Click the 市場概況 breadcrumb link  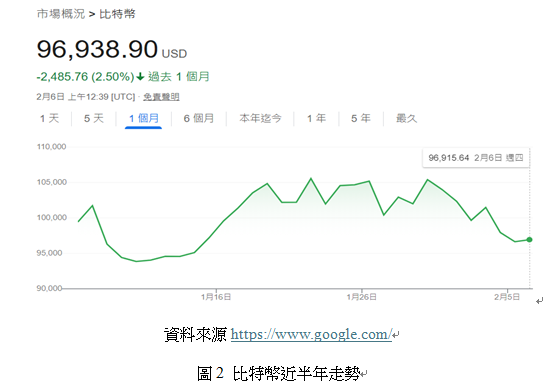pyautogui.click(x=61, y=14)
